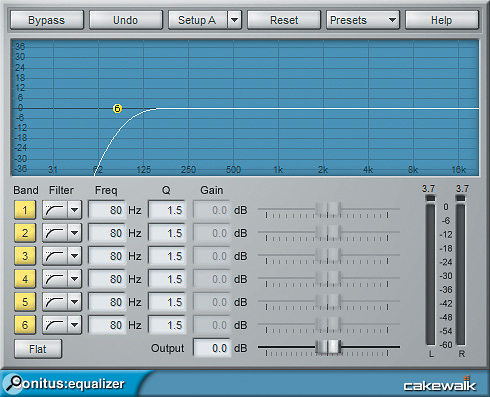Click the Help button
490x397 pixels.
[x=442, y=20]
